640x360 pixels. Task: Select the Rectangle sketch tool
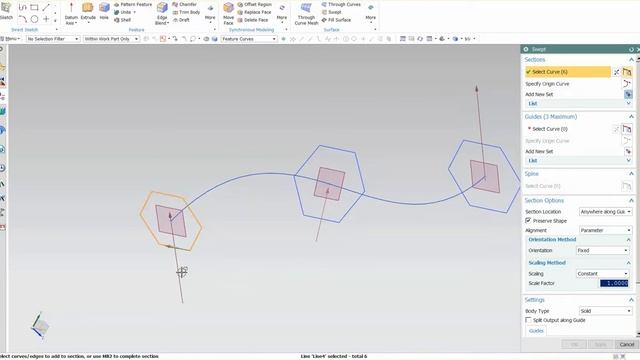point(34,7)
